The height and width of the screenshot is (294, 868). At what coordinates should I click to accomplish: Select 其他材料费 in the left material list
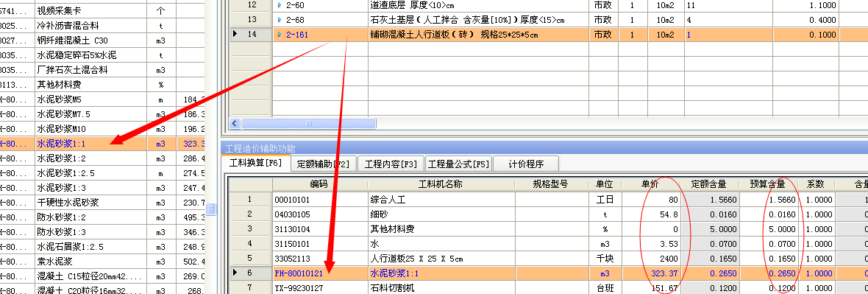[x=60, y=85]
